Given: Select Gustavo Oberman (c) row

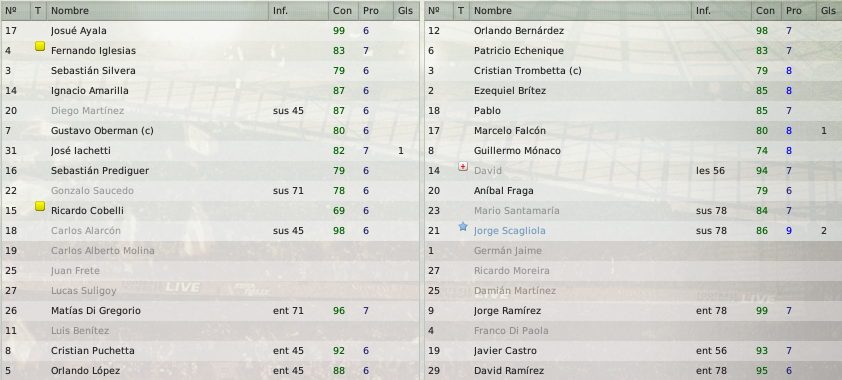Looking at the screenshot, I should (210, 130).
